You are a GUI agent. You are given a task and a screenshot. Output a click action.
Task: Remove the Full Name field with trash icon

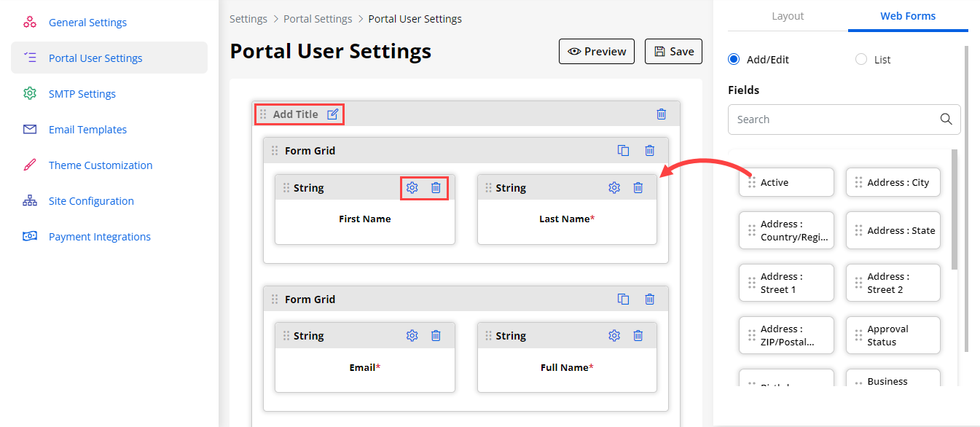point(638,336)
